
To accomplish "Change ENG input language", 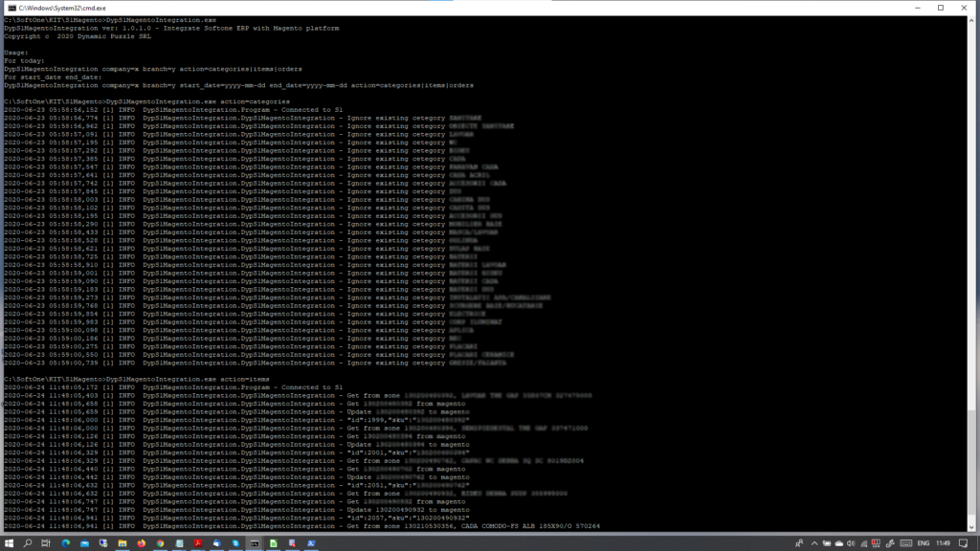I will [x=924, y=543].
